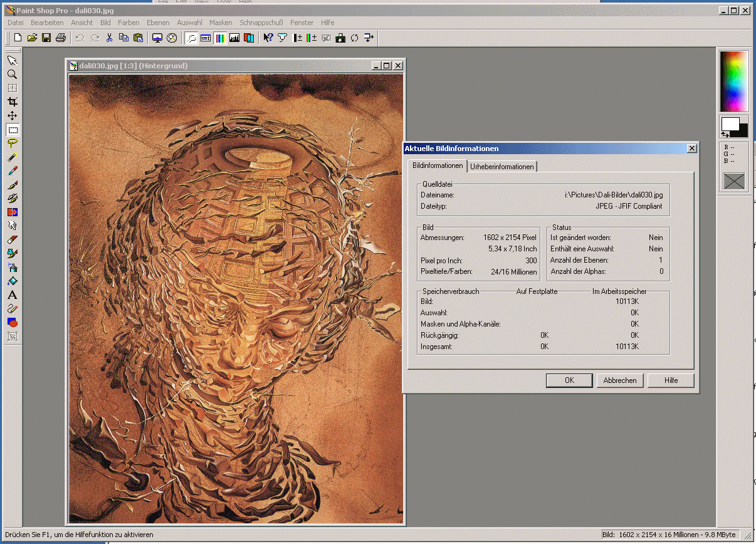Select the Flood Fill bucket tool
Screen dimensions: 756x544
coord(12,281)
